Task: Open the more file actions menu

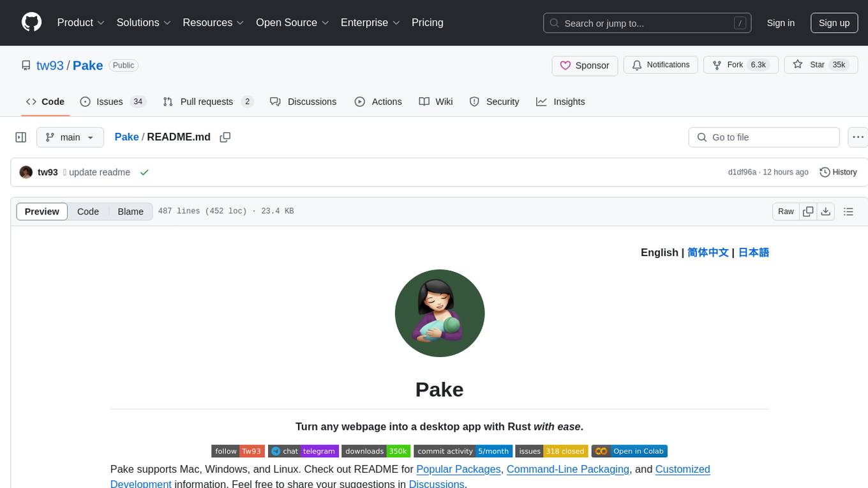Action: pyautogui.click(x=858, y=137)
